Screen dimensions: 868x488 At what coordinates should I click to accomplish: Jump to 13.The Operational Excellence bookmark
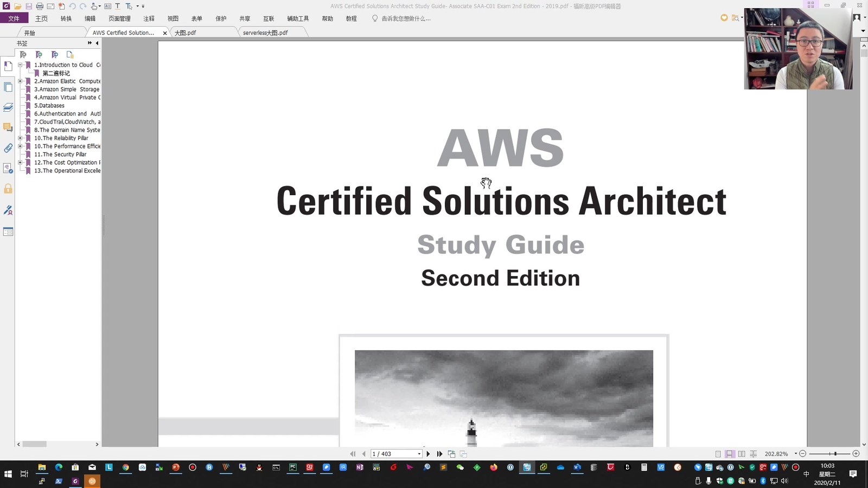tap(67, 171)
